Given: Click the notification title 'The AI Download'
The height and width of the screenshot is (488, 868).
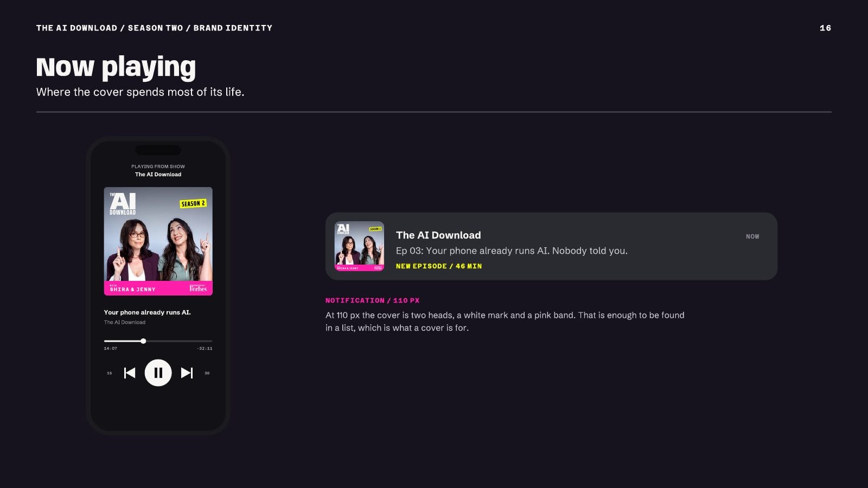Looking at the screenshot, I should pos(438,235).
